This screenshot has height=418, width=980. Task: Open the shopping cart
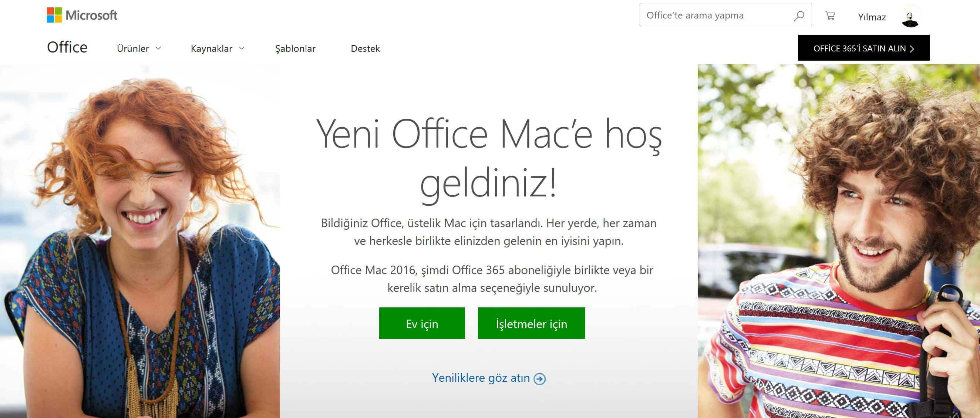[x=830, y=16]
